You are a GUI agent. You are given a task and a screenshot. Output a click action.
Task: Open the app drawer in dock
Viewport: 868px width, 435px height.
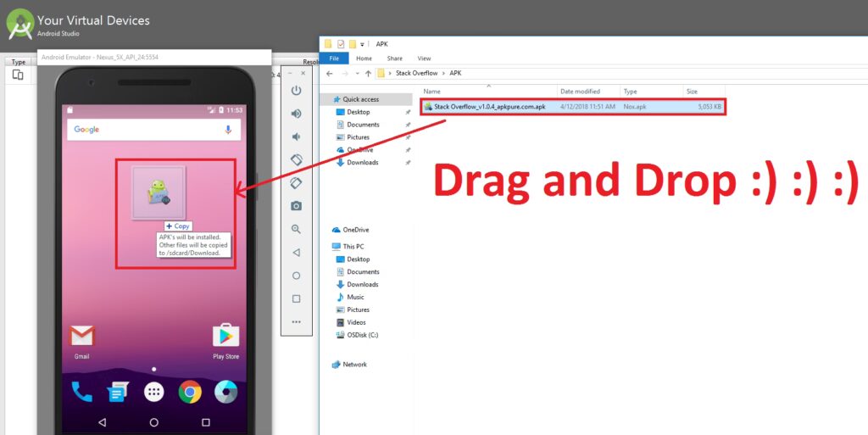[x=153, y=392]
